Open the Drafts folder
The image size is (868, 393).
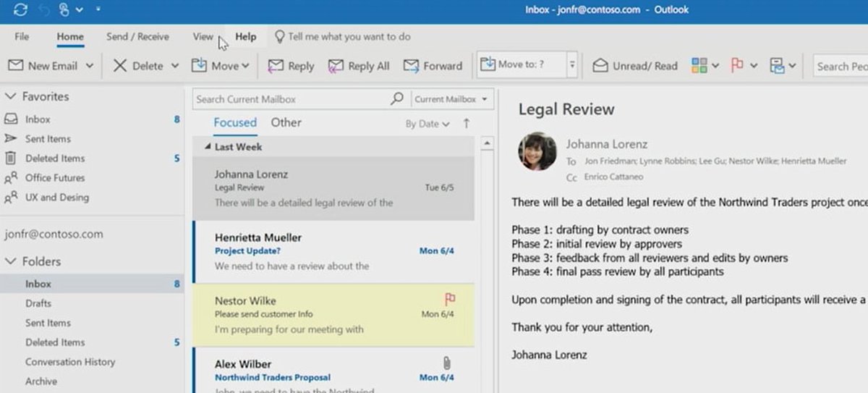pyautogui.click(x=38, y=304)
